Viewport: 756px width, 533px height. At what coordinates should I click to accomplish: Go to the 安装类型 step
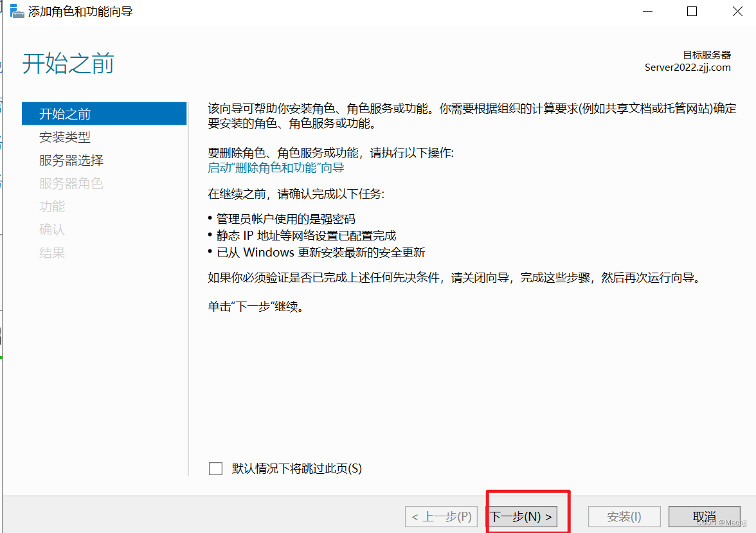[x=64, y=137]
